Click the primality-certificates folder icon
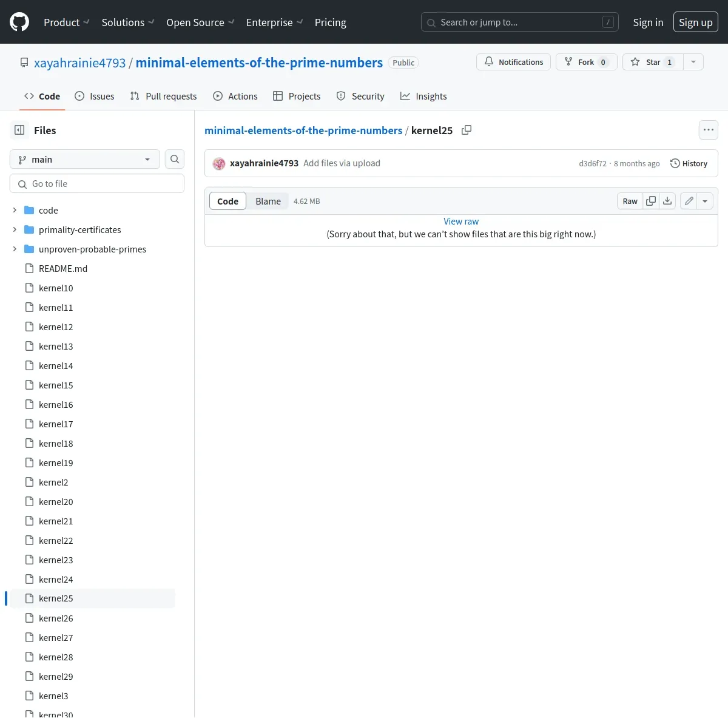Screen dimensions: 728x718 [x=29, y=229]
